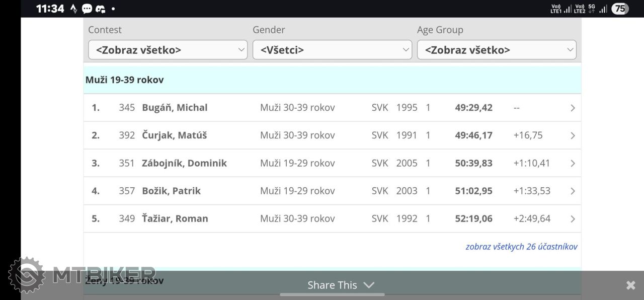Open the Gender dropdown showing Všetci
The height and width of the screenshot is (300, 644).
332,50
